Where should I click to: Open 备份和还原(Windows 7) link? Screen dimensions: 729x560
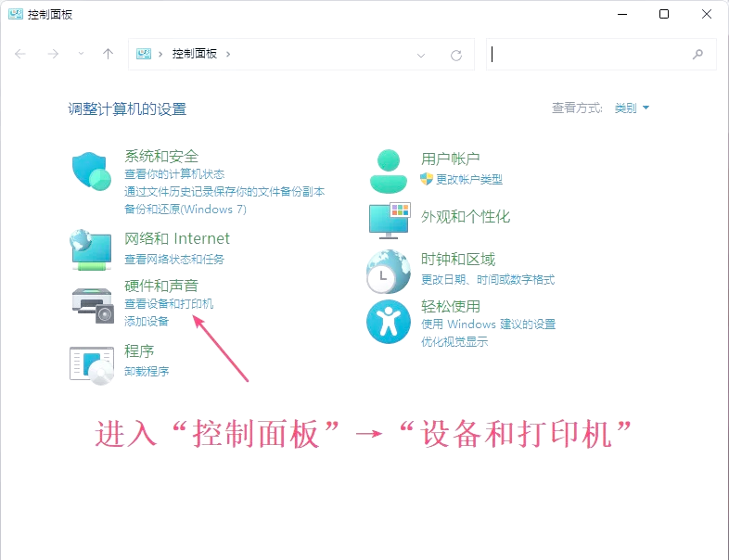pyautogui.click(x=185, y=210)
